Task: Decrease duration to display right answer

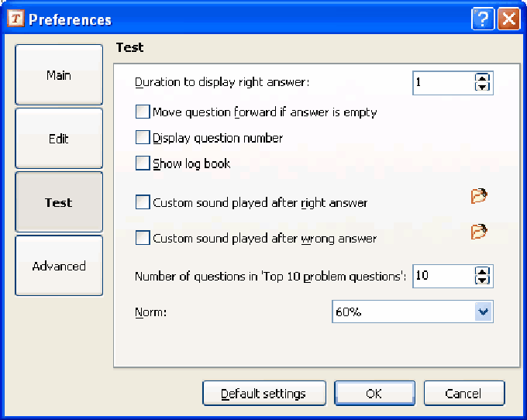Action: coord(483,87)
